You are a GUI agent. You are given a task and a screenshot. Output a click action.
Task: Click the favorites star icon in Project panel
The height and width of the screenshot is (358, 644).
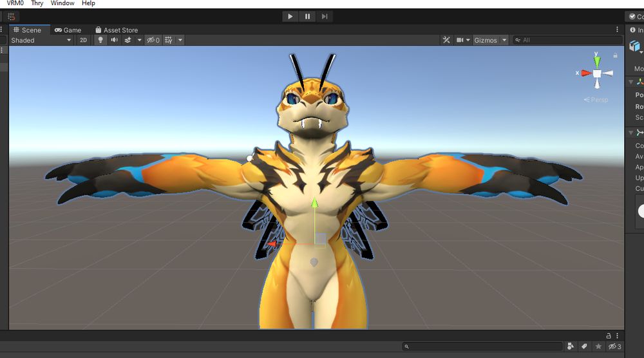click(x=598, y=346)
